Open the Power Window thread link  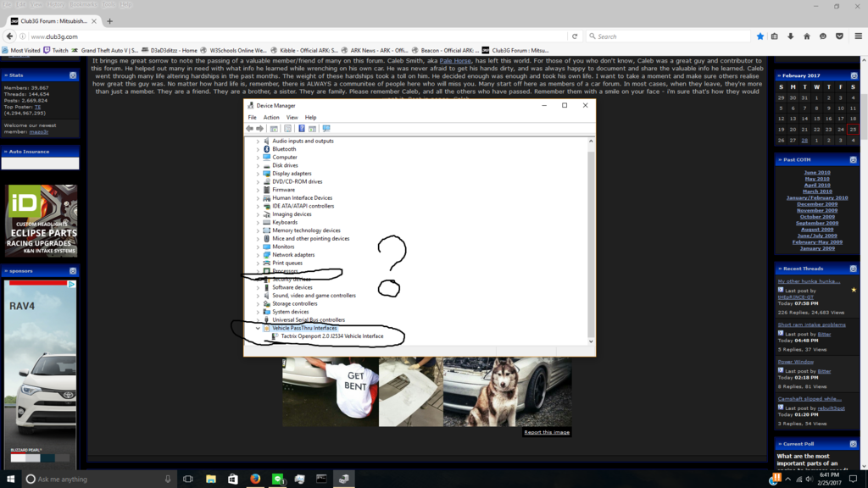click(795, 362)
